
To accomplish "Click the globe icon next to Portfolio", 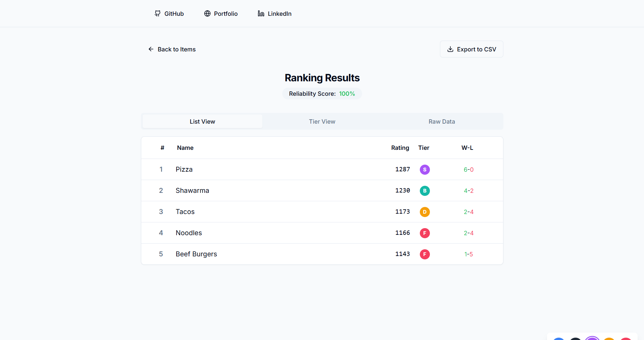I will pos(207,13).
